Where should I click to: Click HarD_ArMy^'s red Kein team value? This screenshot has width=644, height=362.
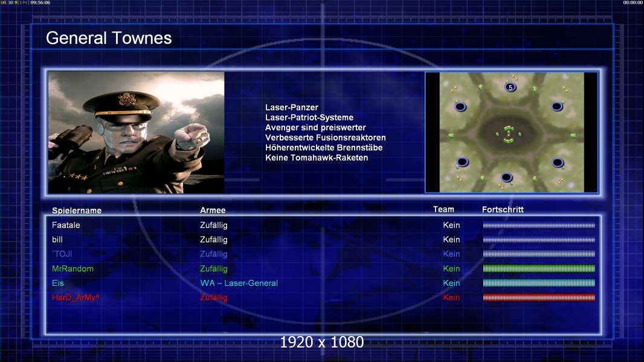451,297
